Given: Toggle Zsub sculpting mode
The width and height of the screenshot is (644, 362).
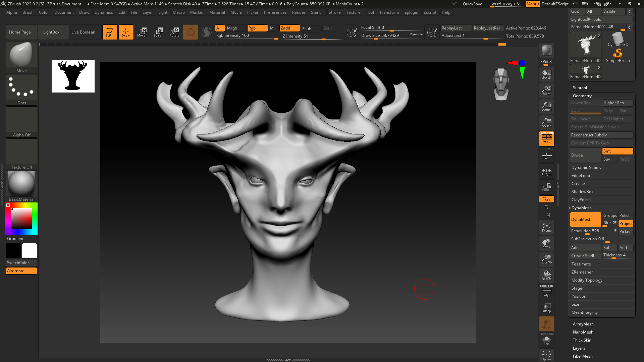Looking at the screenshot, I should point(307,28).
